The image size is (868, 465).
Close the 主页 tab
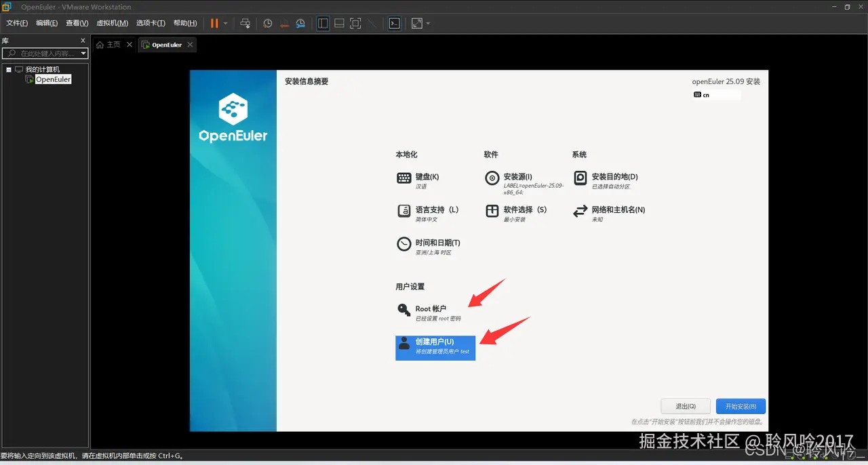130,45
